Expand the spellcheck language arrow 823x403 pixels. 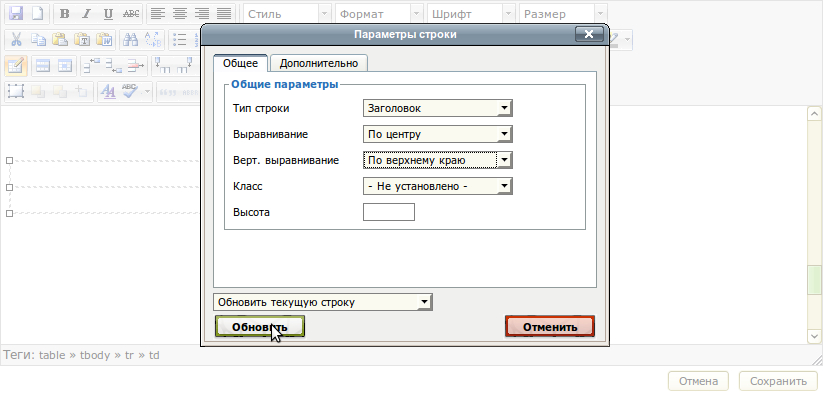click(147, 92)
